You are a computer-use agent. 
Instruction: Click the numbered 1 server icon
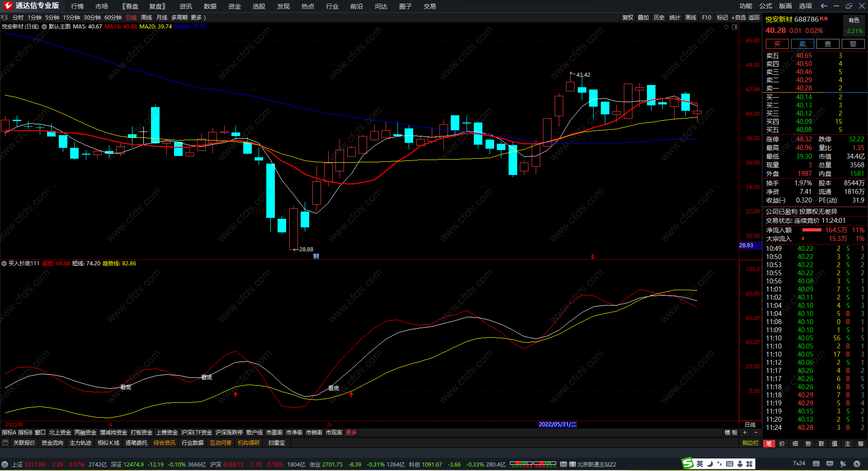[x=573, y=464]
